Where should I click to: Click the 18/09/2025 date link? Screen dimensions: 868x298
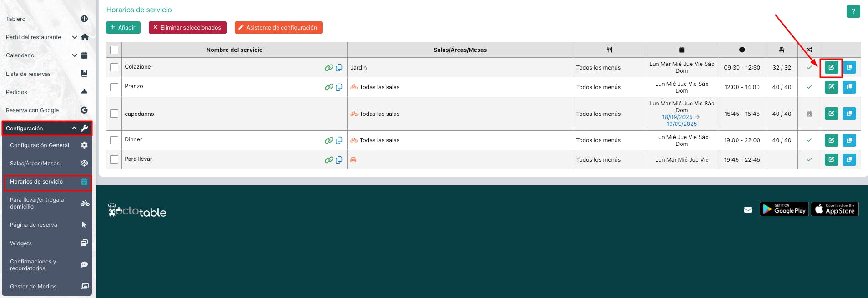click(x=677, y=117)
